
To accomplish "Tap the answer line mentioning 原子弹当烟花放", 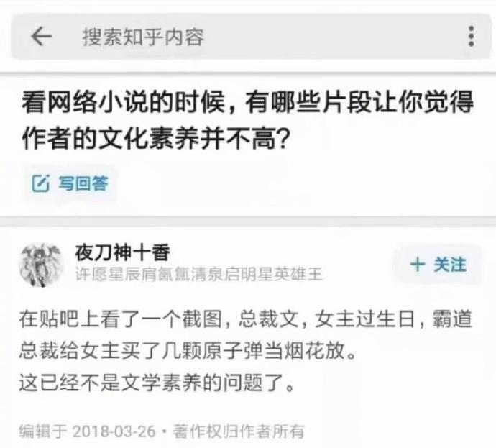I will coord(188,351).
